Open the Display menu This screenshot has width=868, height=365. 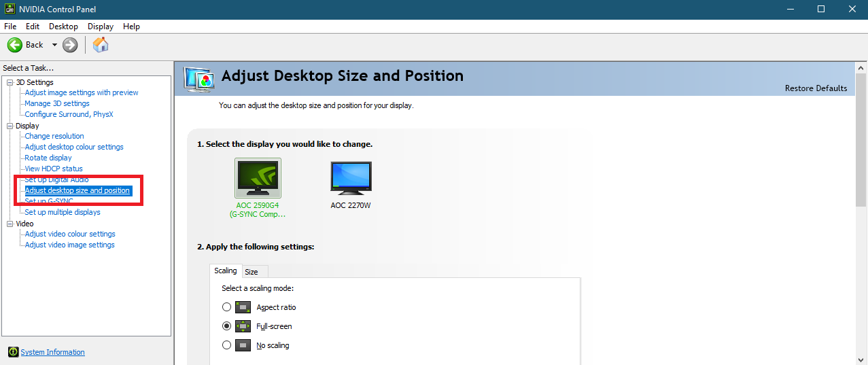[101, 27]
